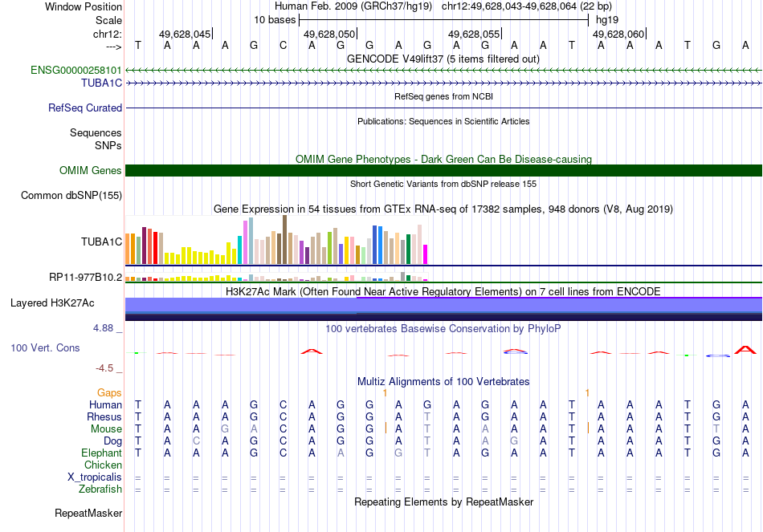Select the Human alignment row label

(105, 404)
